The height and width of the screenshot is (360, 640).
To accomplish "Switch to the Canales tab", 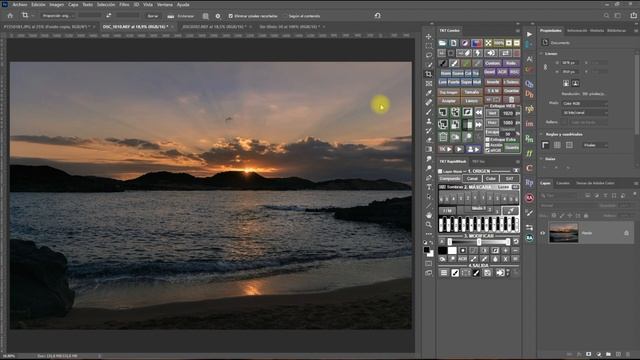I will pos(563,183).
